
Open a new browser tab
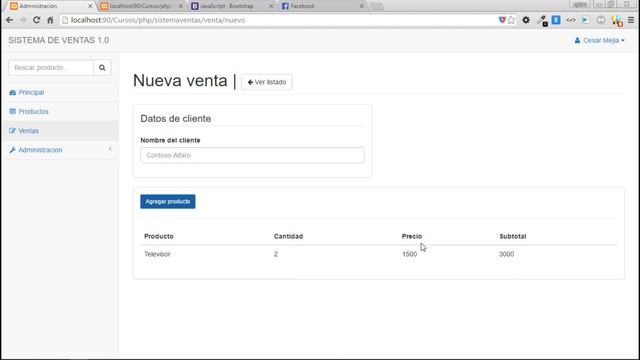coord(376,6)
